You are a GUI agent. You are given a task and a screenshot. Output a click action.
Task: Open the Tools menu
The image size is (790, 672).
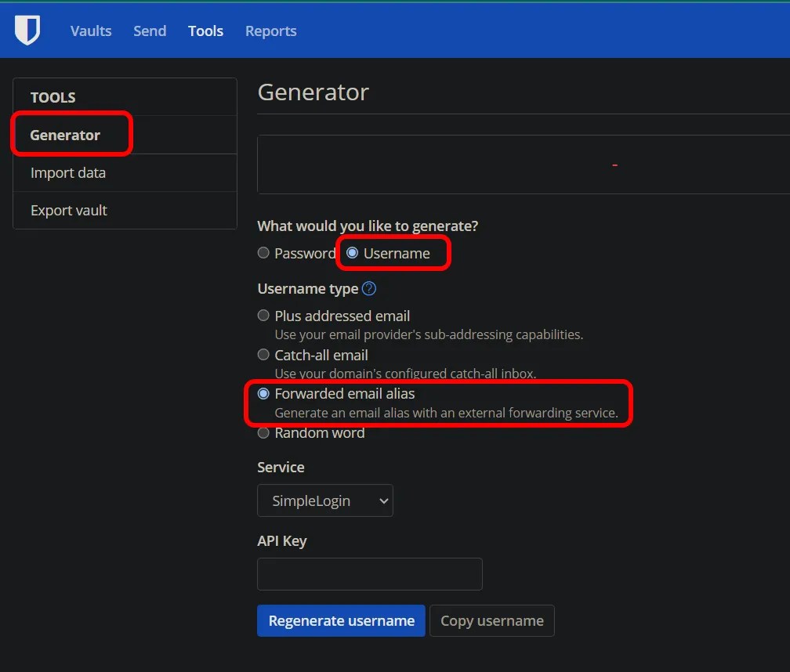coord(205,31)
